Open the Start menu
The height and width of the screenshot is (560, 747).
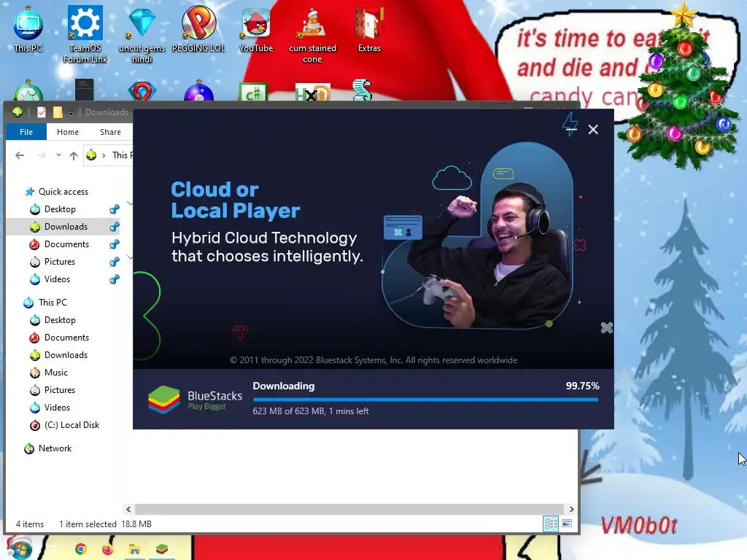point(19,548)
